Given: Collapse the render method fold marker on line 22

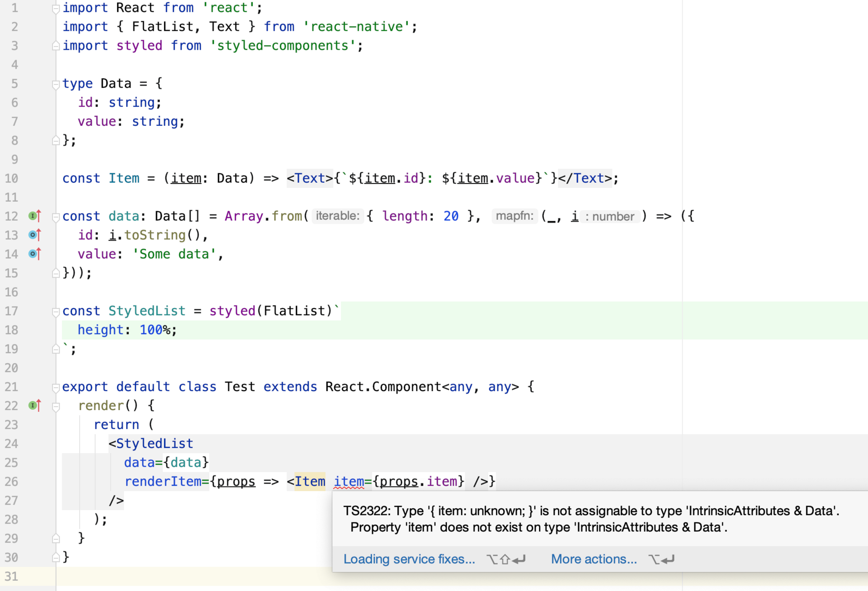Looking at the screenshot, I should pos(56,407).
